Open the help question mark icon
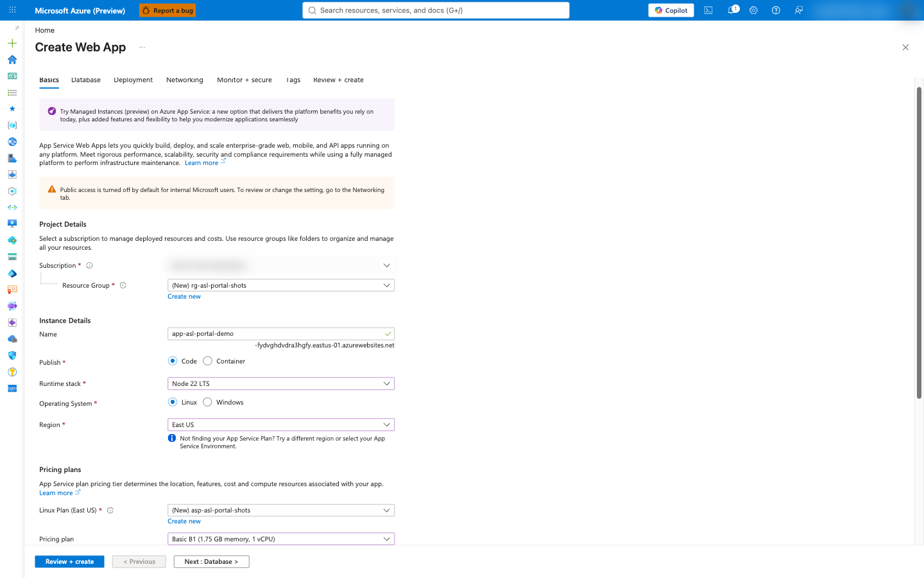 (776, 10)
